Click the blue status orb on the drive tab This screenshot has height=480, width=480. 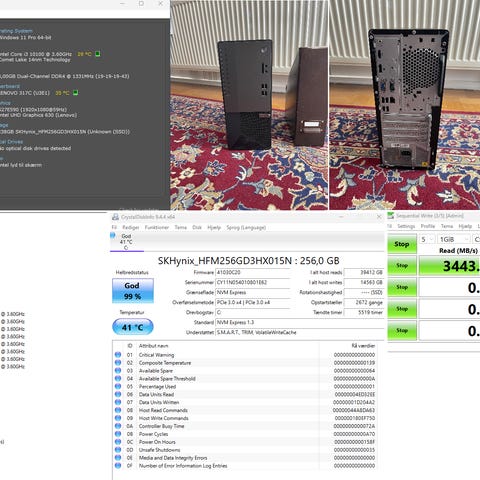[113, 236]
